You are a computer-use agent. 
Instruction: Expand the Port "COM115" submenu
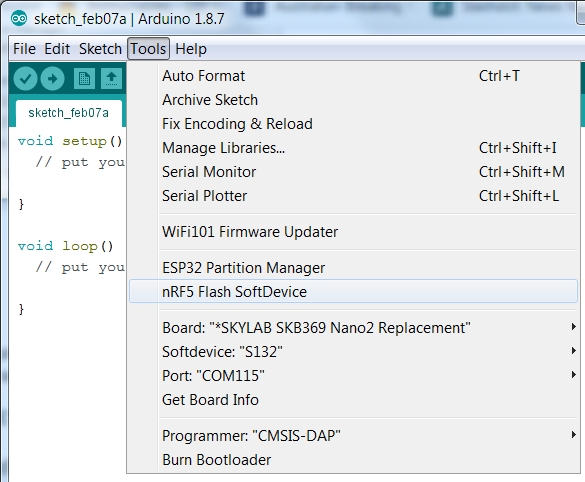click(353, 376)
